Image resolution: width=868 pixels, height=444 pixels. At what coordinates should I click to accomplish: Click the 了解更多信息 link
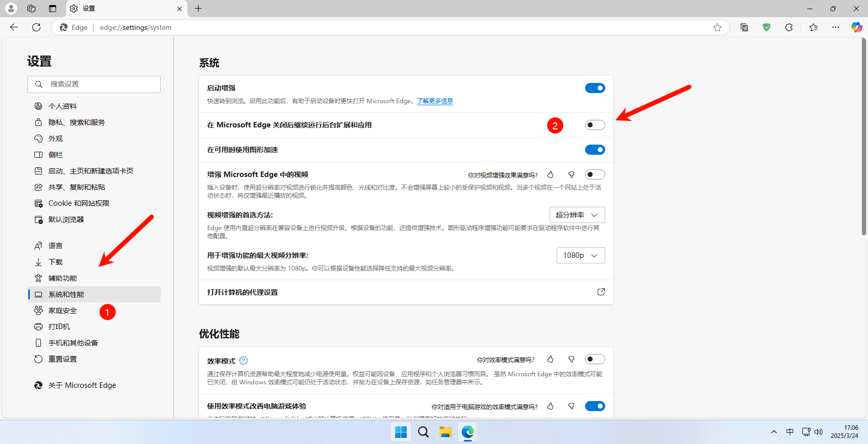click(x=435, y=101)
